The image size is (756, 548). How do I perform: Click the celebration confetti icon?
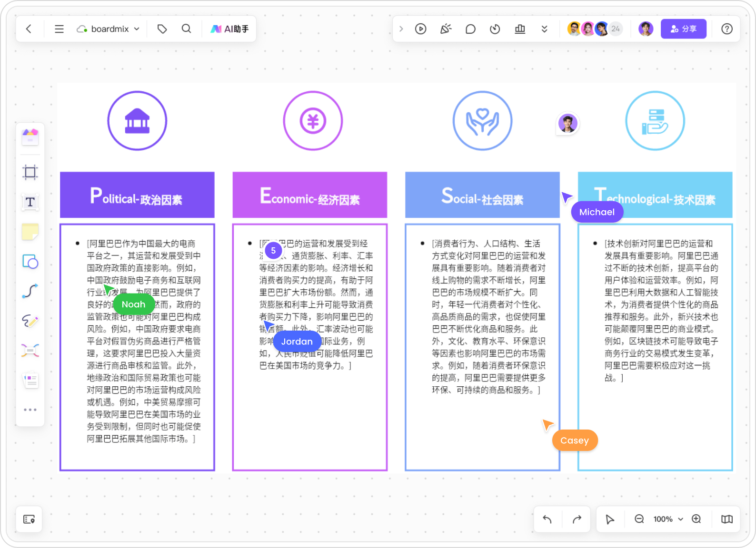pos(446,29)
